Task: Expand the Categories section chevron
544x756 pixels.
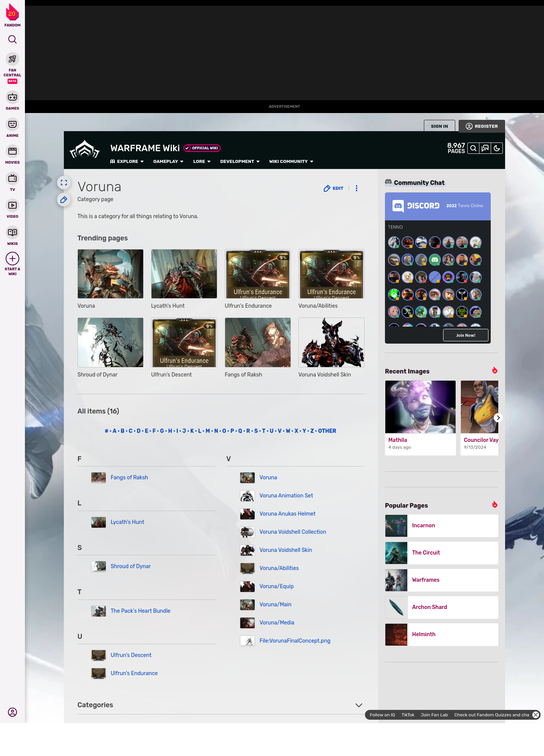Action: tap(359, 705)
